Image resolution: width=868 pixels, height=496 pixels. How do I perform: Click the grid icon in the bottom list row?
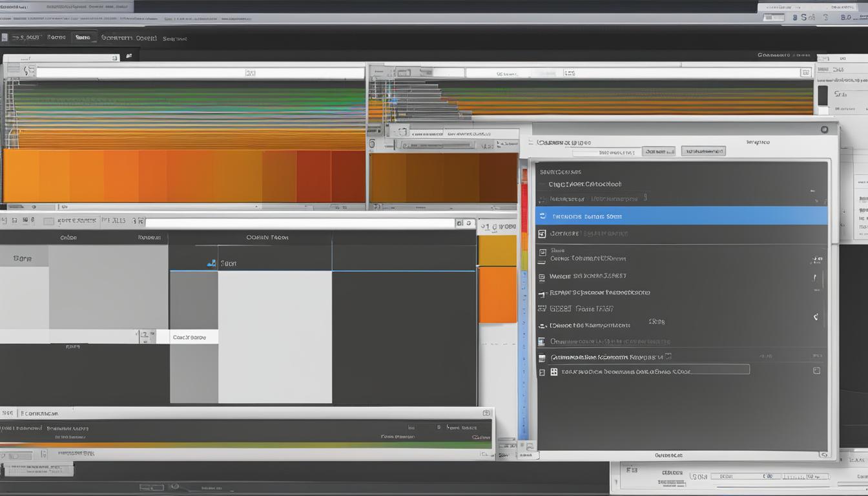[x=553, y=371]
